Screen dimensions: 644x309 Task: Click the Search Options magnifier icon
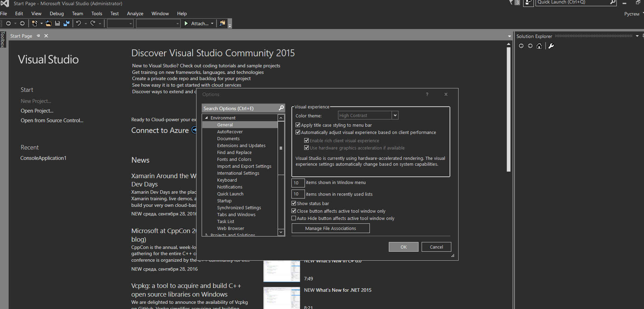pos(281,108)
